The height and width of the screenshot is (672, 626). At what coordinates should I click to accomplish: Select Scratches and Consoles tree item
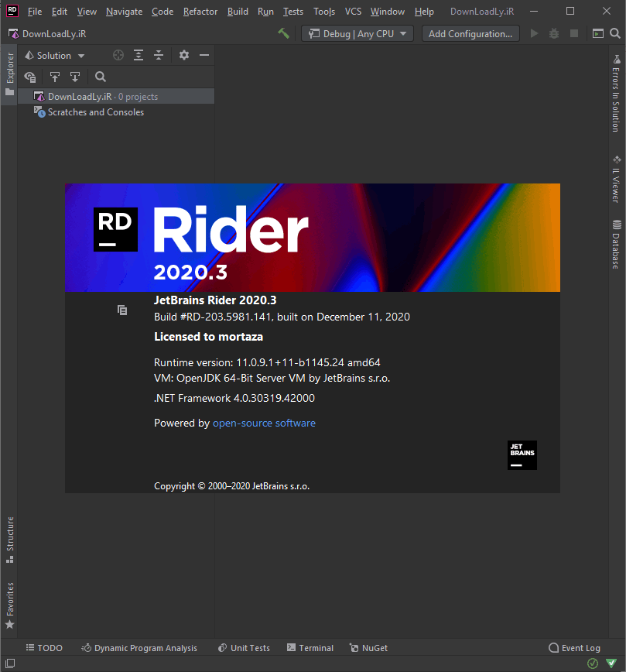[x=89, y=112]
